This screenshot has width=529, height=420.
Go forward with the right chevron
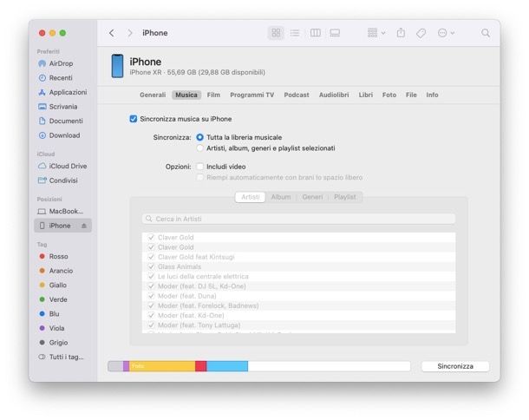(130, 33)
